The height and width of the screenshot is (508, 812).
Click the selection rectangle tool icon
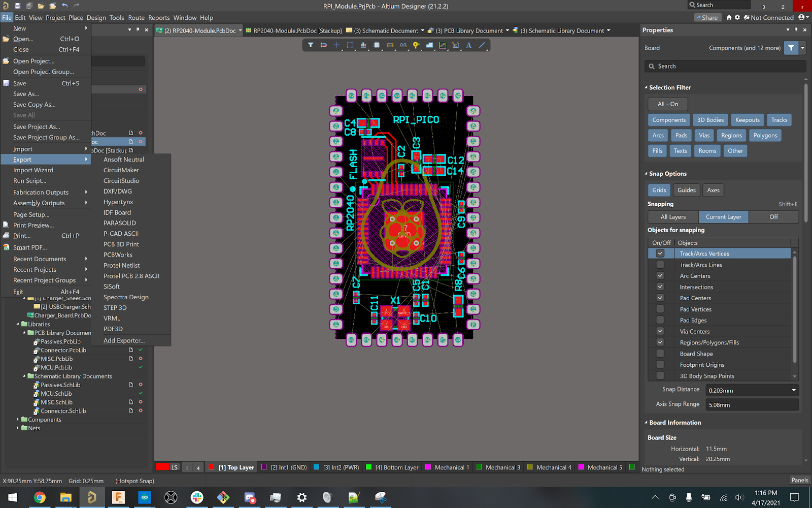pyautogui.click(x=350, y=45)
